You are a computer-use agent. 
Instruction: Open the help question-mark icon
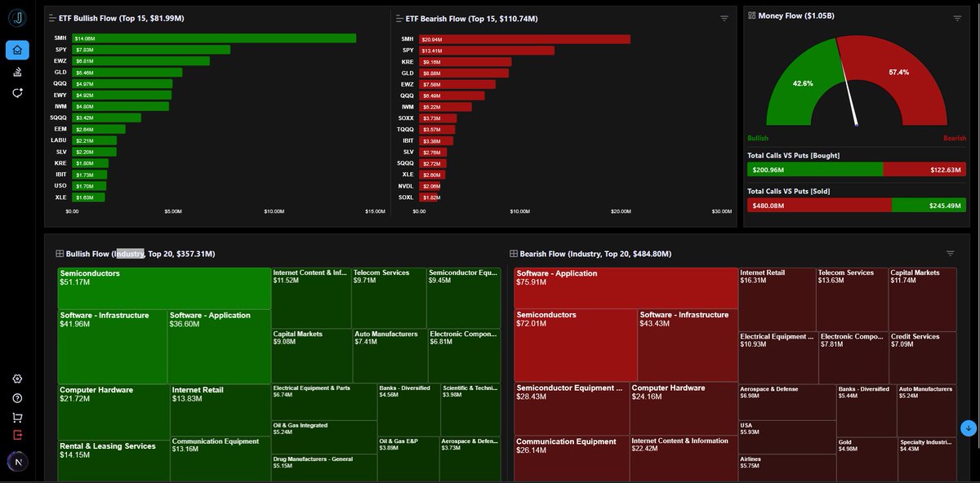tap(17, 398)
